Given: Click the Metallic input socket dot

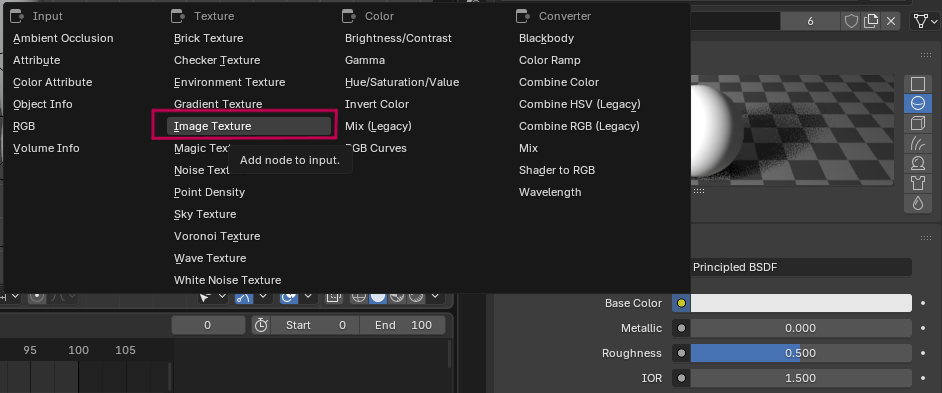Looking at the screenshot, I should (681, 328).
